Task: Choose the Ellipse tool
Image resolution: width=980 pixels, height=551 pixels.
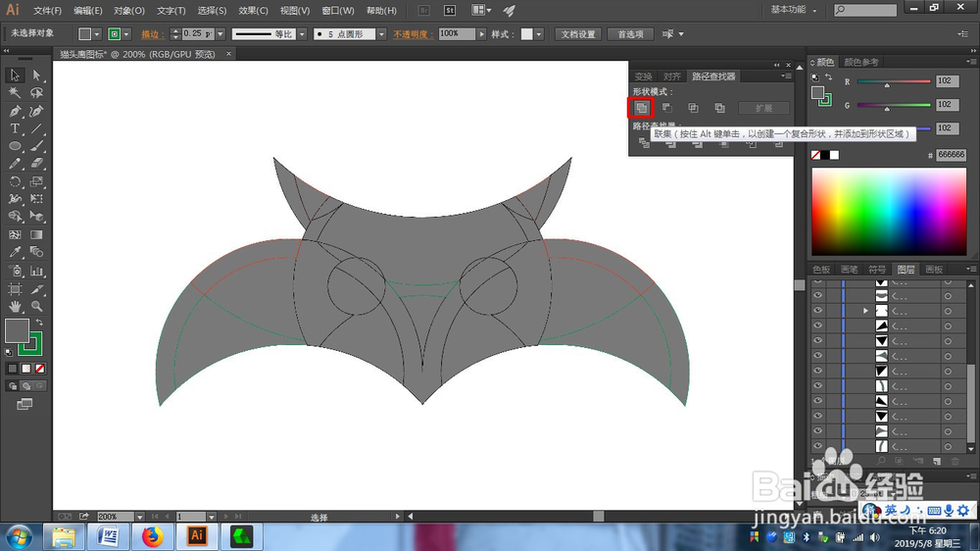Action: (16, 146)
